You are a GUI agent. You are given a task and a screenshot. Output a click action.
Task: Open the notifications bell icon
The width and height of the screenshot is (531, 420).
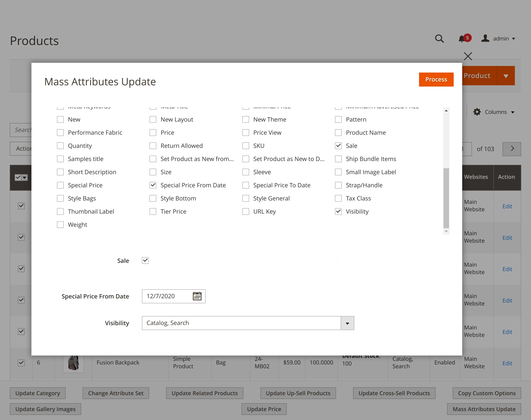(462, 39)
